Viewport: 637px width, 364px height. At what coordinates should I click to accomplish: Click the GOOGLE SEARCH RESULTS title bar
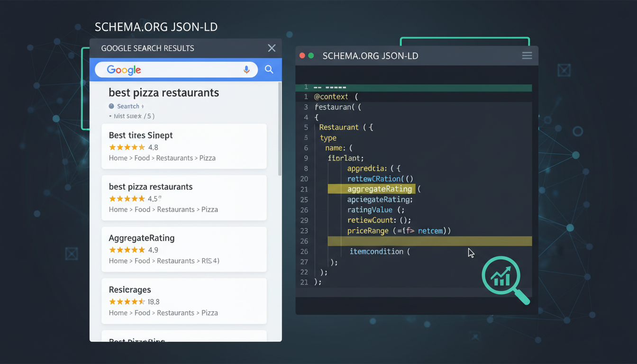point(147,48)
